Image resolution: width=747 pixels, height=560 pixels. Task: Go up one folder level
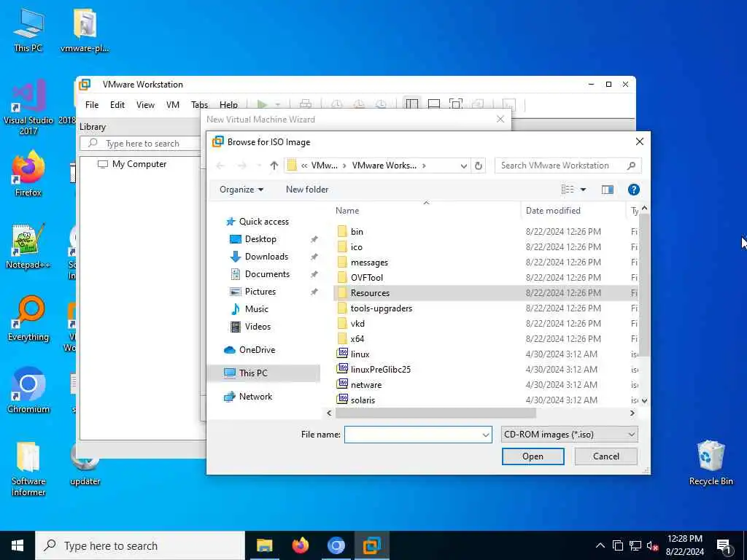[274, 166]
